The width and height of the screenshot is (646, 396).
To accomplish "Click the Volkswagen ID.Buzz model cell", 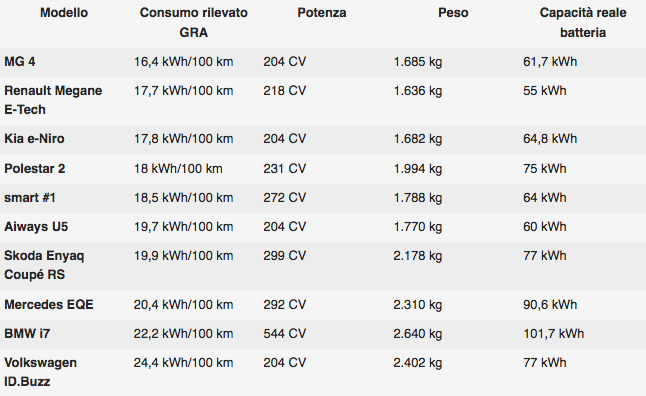I will click(x=40, y=372).
